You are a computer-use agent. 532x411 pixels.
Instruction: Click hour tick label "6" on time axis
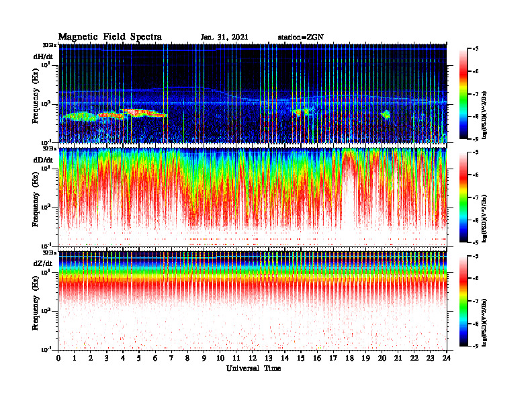click(x=155, y=359)
